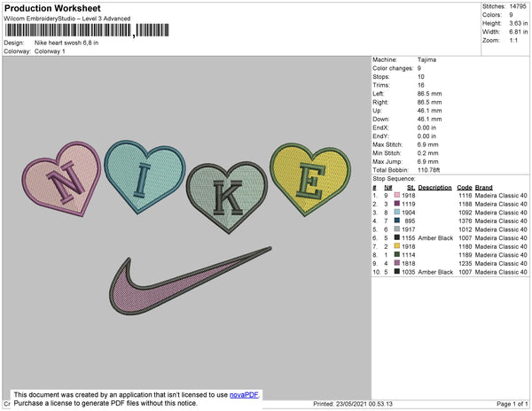The image size is (532, 411).
Task: Click the machine name 'Tajima'
Action: (426, 59)
